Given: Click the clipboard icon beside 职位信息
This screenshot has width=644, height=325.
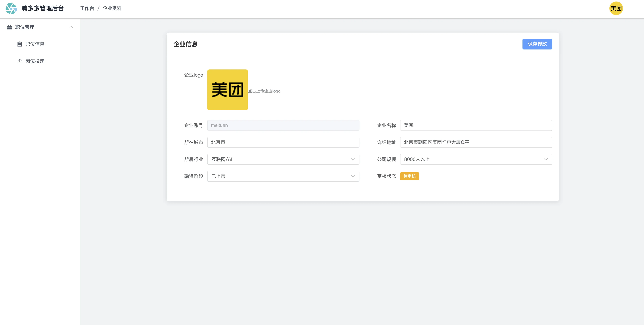Looking at the screenshot, I should (x=19, y=44).
